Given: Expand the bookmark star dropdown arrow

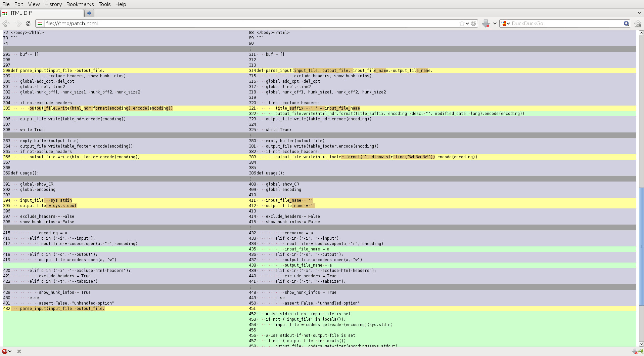Looking at the screenshot, I should 467,24.
